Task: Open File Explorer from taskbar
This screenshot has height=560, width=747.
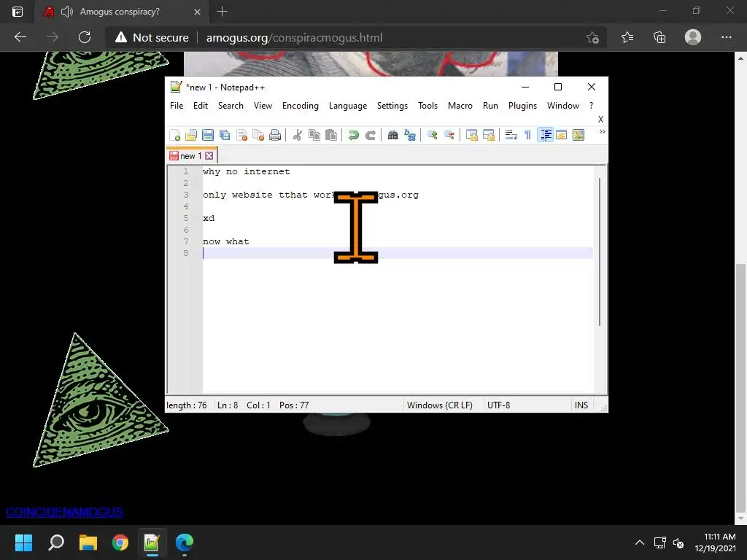Action: (x=88, y=542)
